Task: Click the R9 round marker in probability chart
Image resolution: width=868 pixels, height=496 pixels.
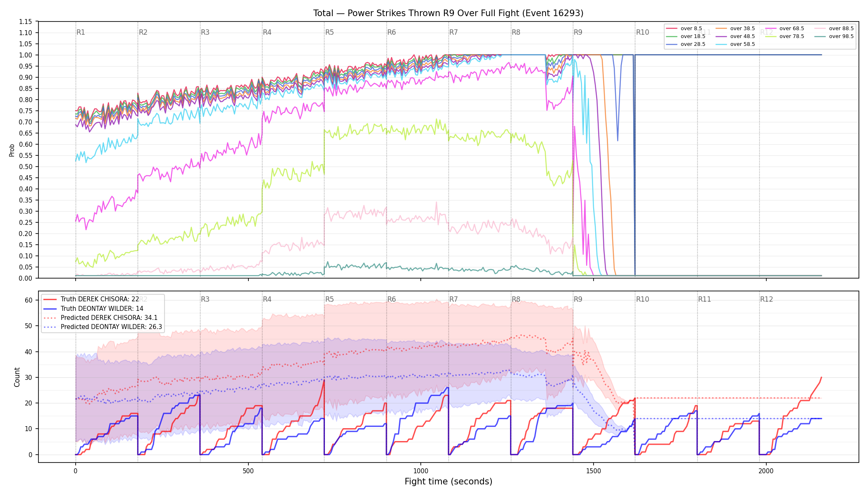Action: tap(578, 32)
